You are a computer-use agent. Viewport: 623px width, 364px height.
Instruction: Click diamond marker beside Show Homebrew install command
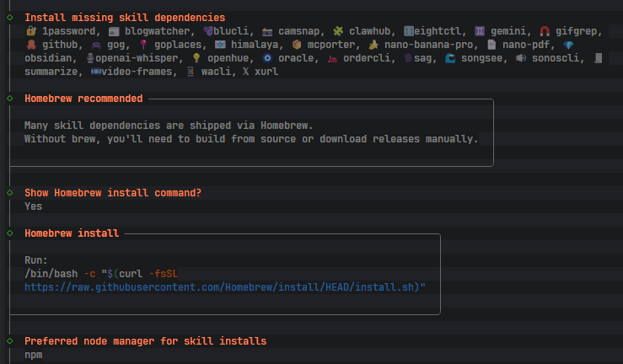(10, 192)
